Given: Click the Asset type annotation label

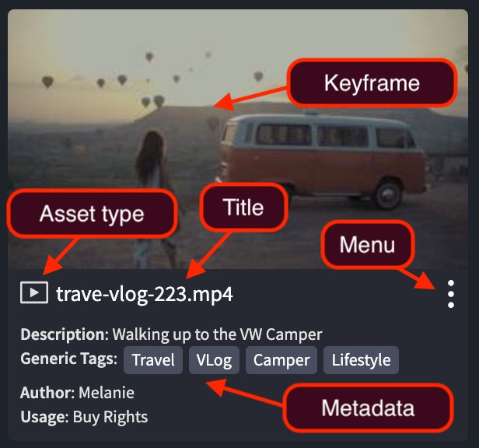Looking at the screenshot, I should [92, 214].
